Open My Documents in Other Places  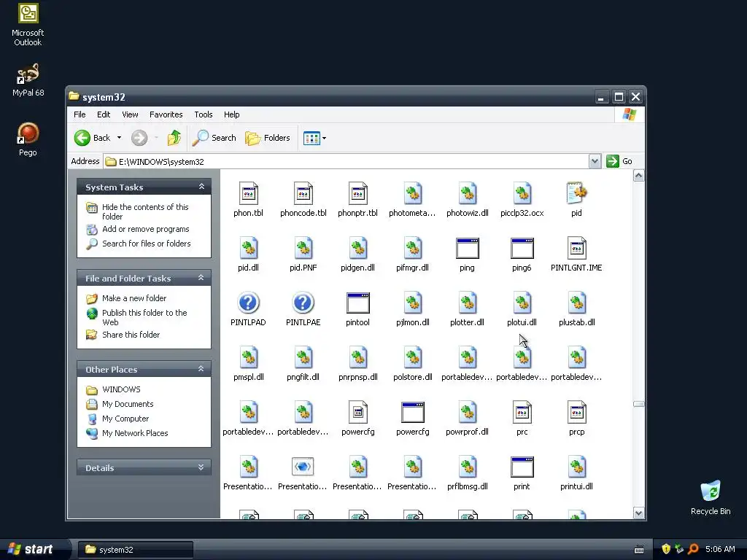(128, 404)
